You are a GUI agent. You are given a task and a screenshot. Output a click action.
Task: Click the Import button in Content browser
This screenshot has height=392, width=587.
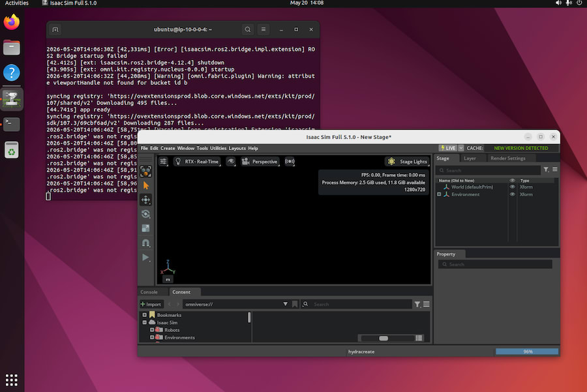point(151,304)
